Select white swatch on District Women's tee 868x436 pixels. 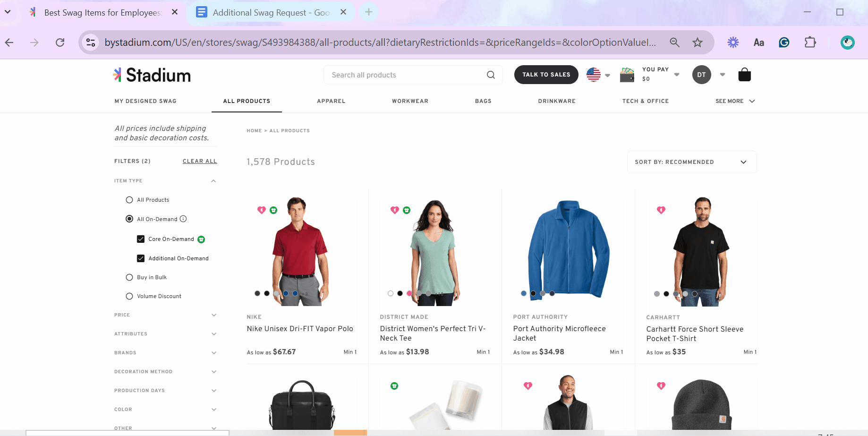click(391, 293)
